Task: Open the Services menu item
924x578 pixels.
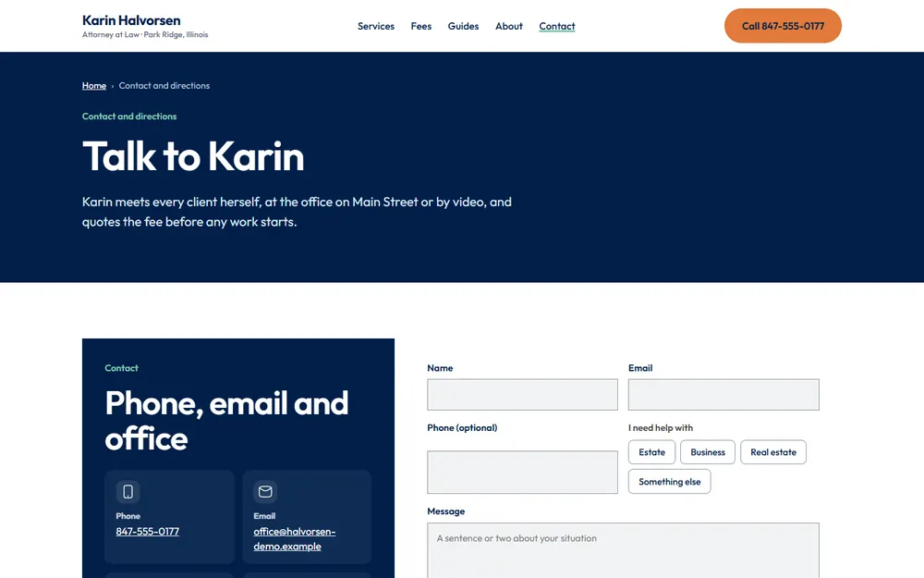Action: click(x=376, y=26)
